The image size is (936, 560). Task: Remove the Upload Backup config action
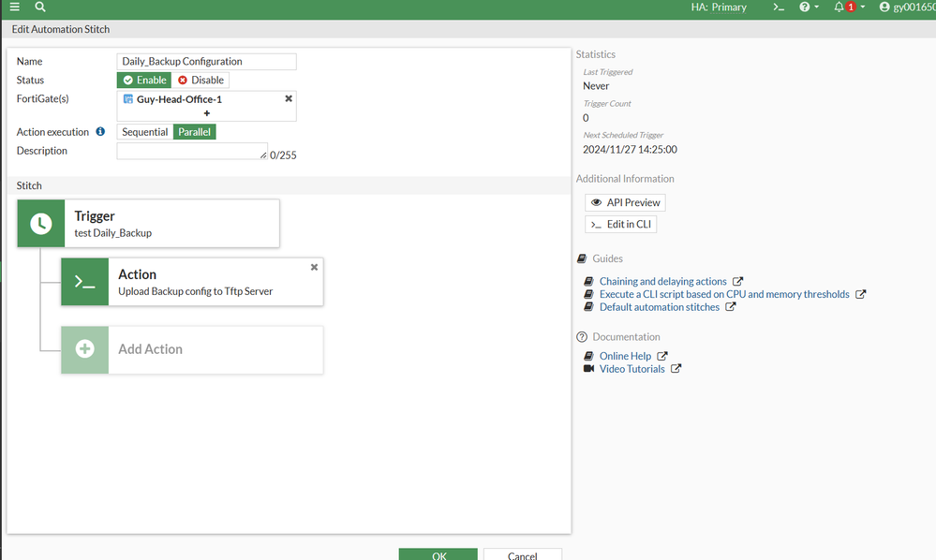(314, 267)
